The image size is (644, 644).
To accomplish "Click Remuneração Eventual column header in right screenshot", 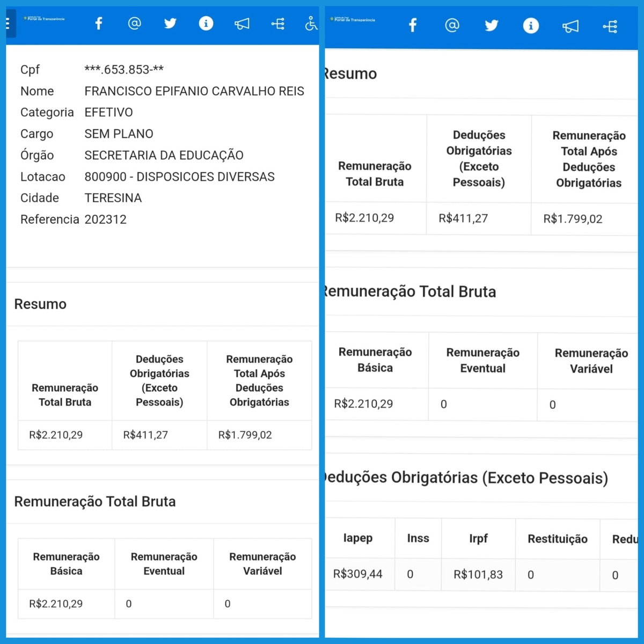I will (x=483, y=361).
